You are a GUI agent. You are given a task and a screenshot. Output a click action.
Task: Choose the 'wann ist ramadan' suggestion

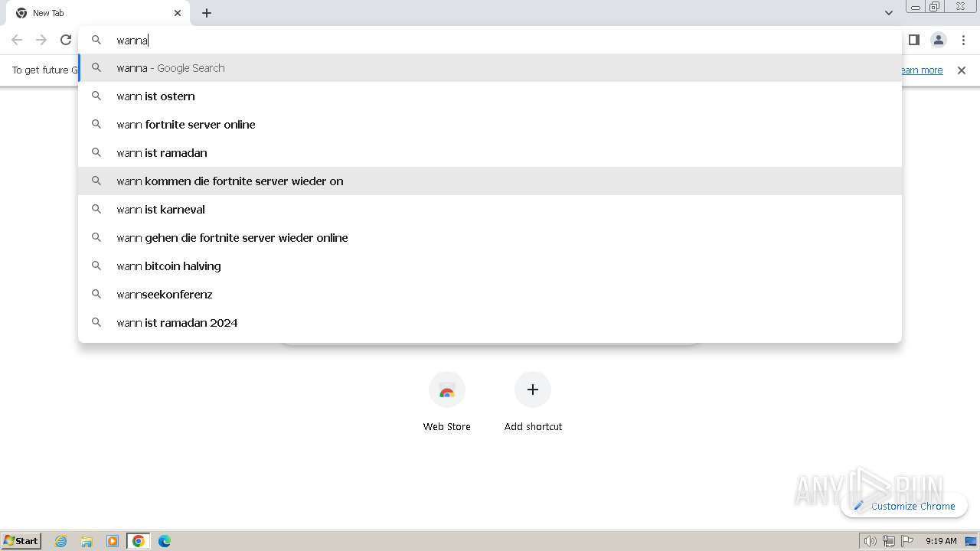pyautogui.click(x=490, y=153)
